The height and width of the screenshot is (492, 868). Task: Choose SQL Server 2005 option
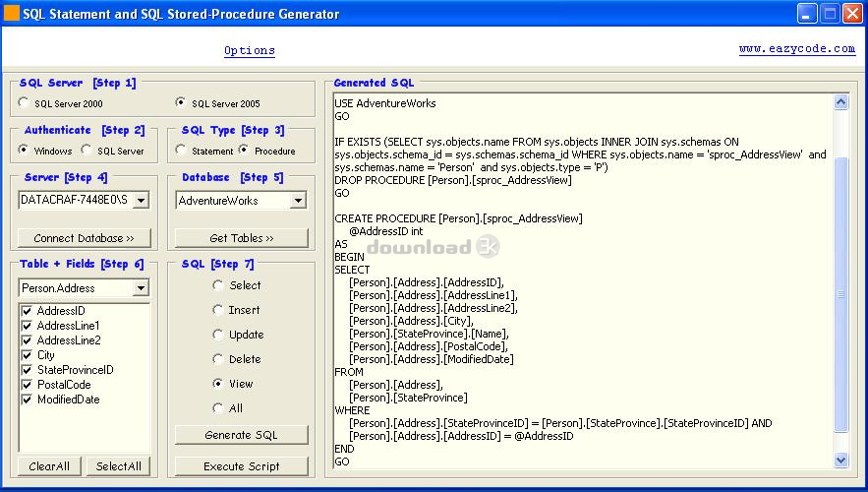click(180, 102)
